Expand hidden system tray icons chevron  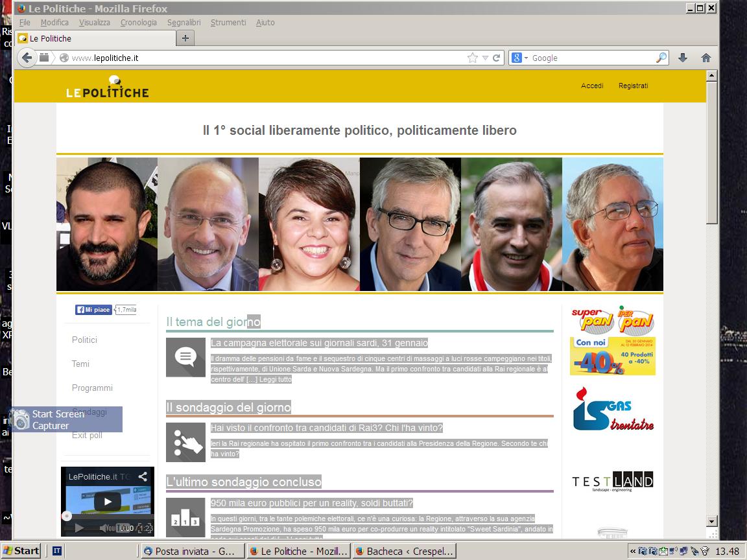coord(633,551)
